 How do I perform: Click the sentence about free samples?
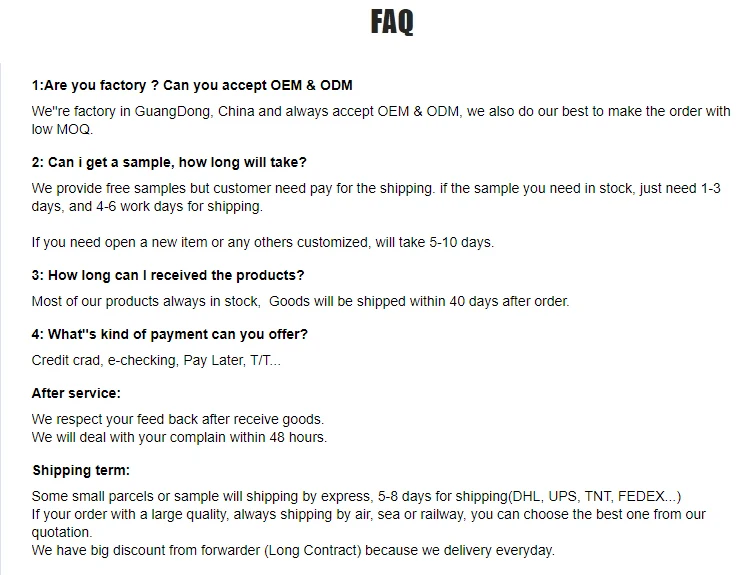(x=376, y=188)
